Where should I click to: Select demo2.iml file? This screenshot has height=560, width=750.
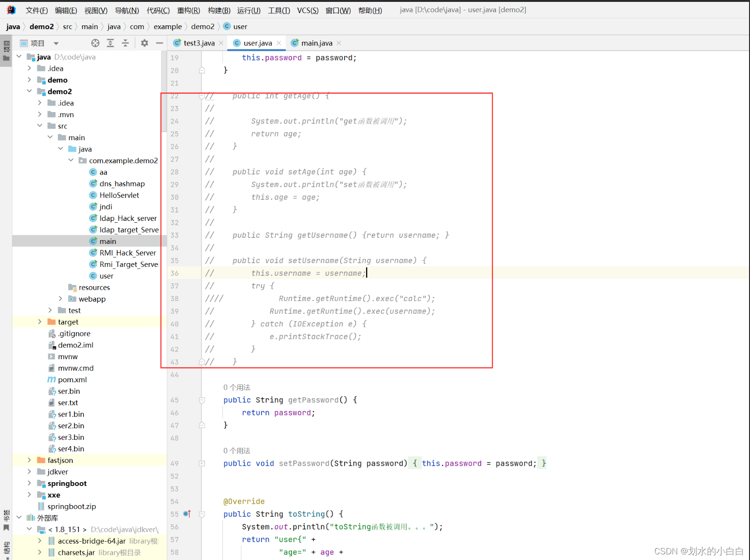point(70,345)
